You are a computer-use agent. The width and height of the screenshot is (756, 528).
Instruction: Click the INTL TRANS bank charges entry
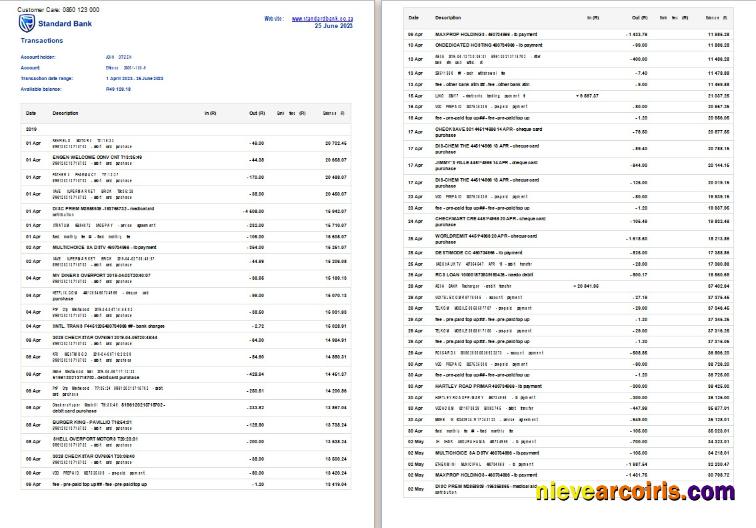(102, 326)
